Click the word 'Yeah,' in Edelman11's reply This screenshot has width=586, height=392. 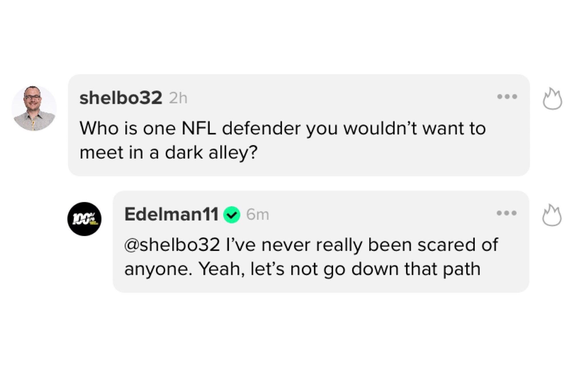221,269
